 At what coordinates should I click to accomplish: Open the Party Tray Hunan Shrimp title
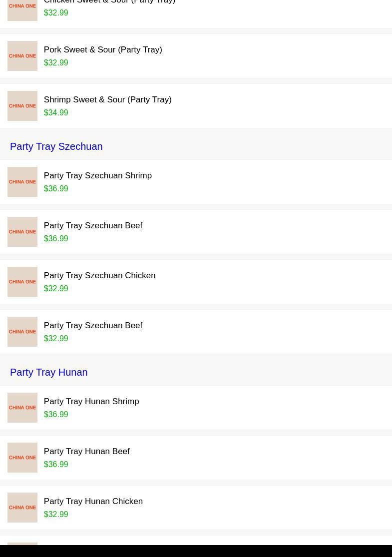tap(91, 402)
